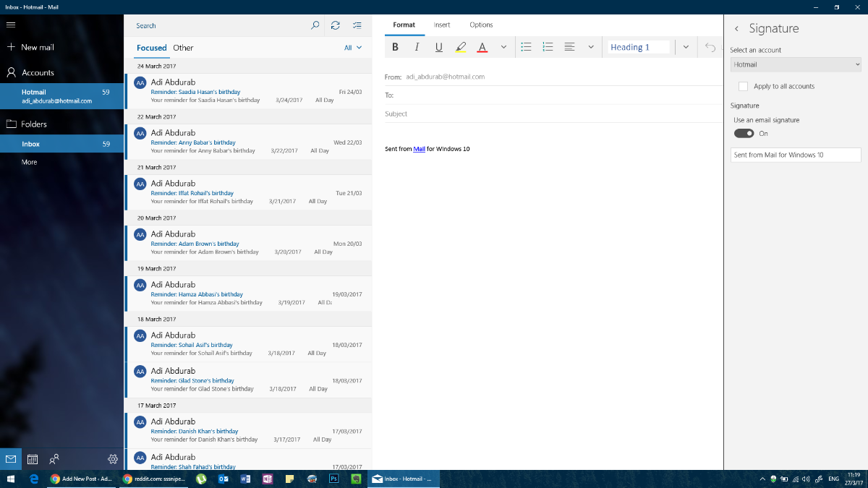Check Apply to all accounts

click(743, 86)
